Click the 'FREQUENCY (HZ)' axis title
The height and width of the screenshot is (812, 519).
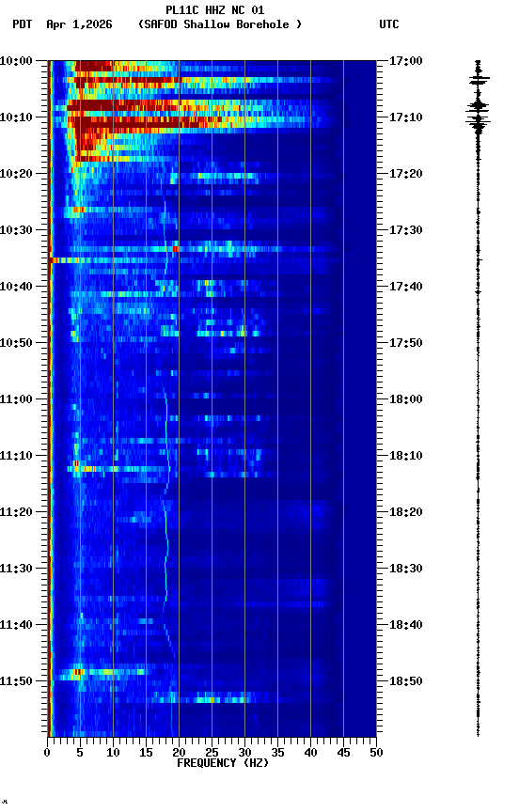click(x=223, y=763)
